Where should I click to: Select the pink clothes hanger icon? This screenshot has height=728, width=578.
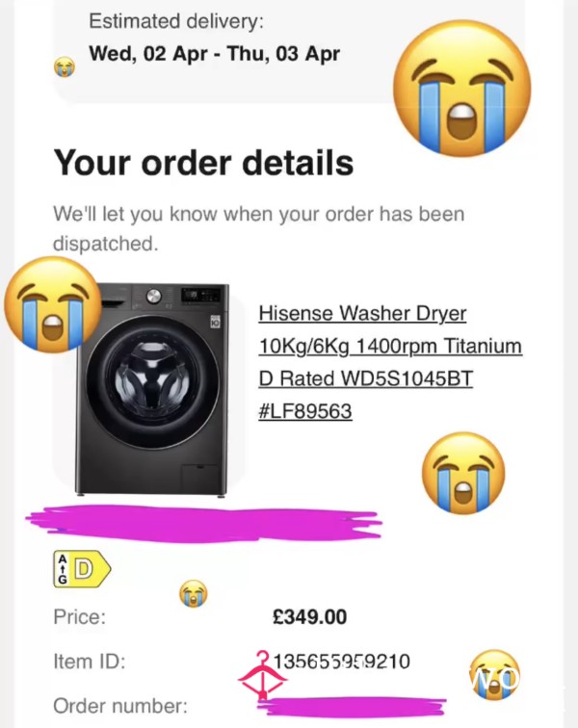[263, 676]
